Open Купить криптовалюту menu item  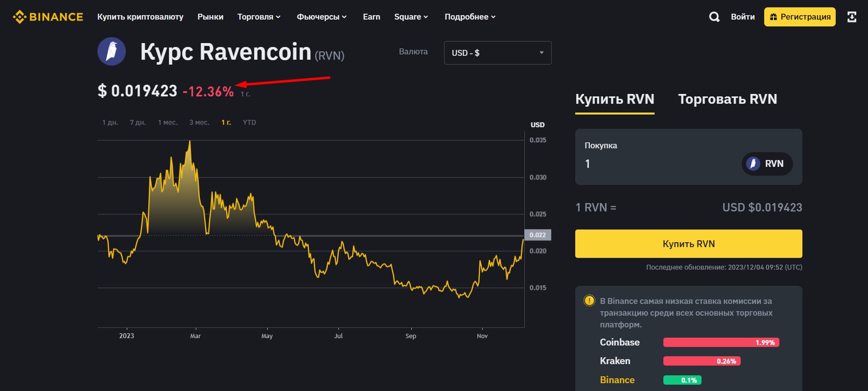(x=140, y=17)
